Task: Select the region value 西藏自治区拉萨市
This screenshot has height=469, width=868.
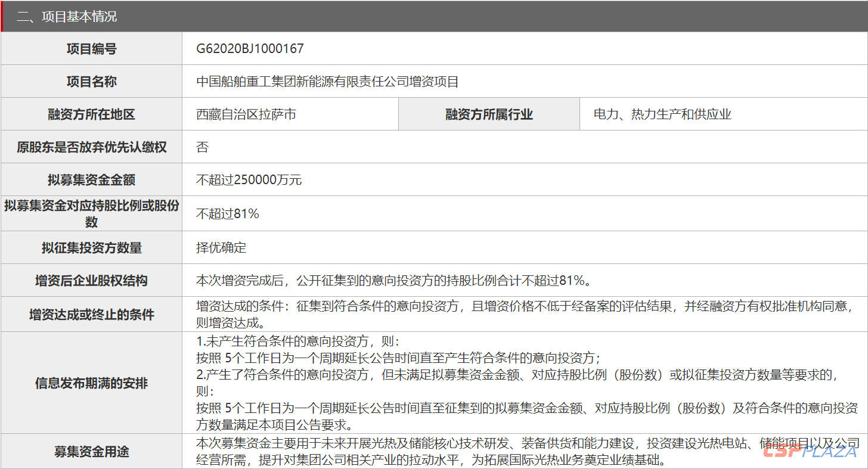Action: (x=246, y=114)
